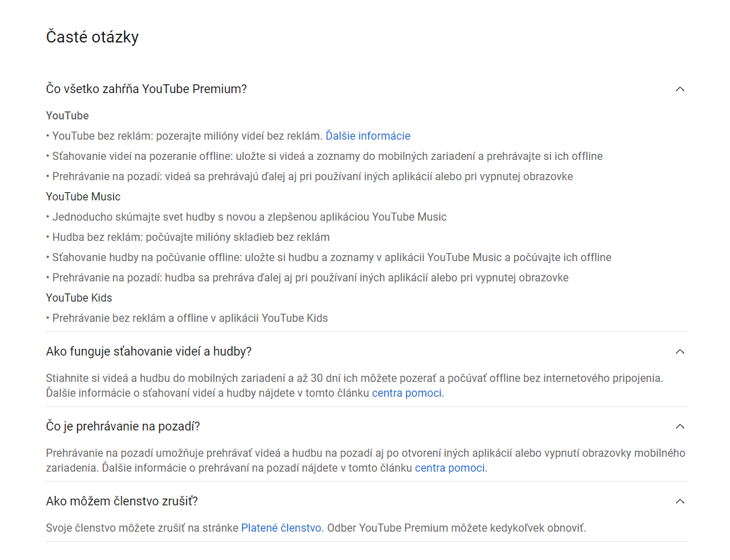Click the 'YouTube Music' subheading
The height and width of the screenshot is (560, 730).
click(x=84, y=196)
